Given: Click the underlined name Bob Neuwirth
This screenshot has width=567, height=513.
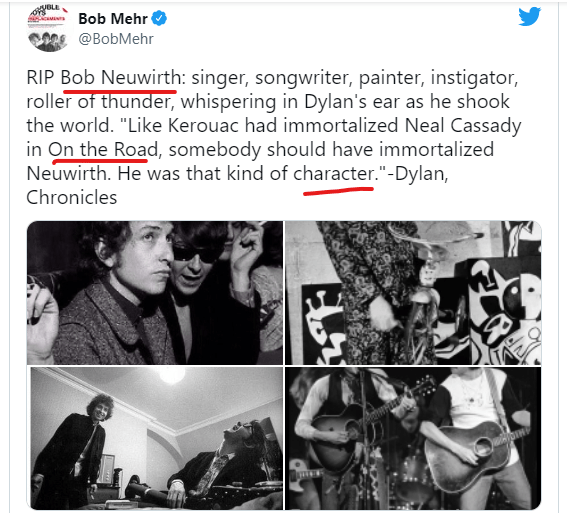Looking at the screenshot, I should click(121, 78).
